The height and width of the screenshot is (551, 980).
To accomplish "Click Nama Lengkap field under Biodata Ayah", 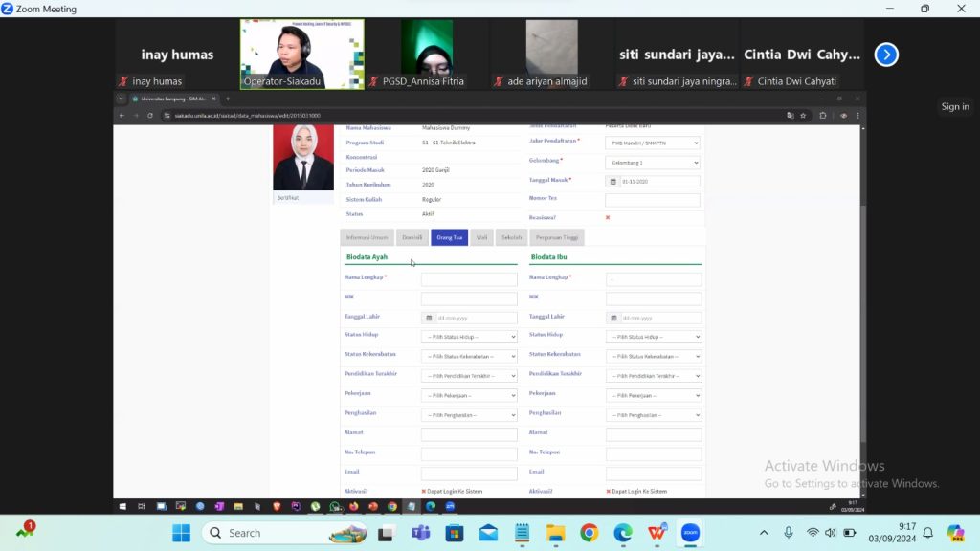I will [469, 279].
